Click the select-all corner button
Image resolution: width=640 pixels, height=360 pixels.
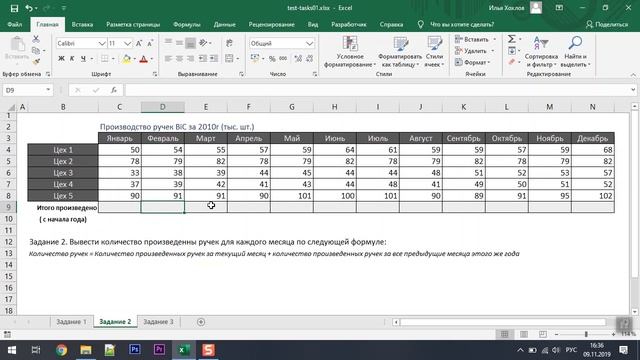click(11, 107)
